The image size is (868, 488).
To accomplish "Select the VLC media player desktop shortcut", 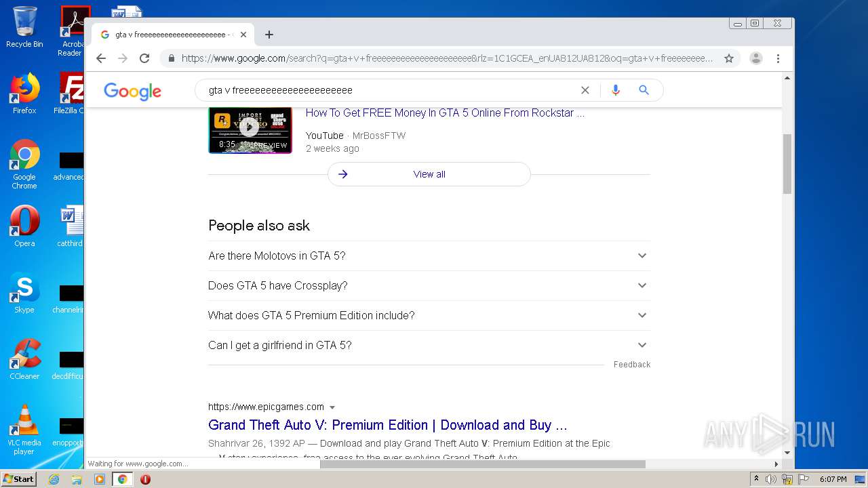I will pyautogui.click(x=24, y=430).
